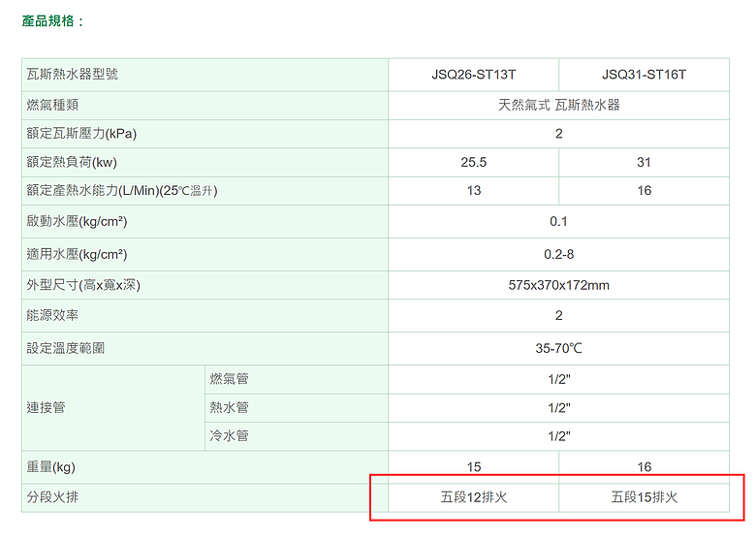Viewport: 756px width, 540px height.
Task: Click the 0.2-8 applicable water pressure value
Action: coord(559,254)
